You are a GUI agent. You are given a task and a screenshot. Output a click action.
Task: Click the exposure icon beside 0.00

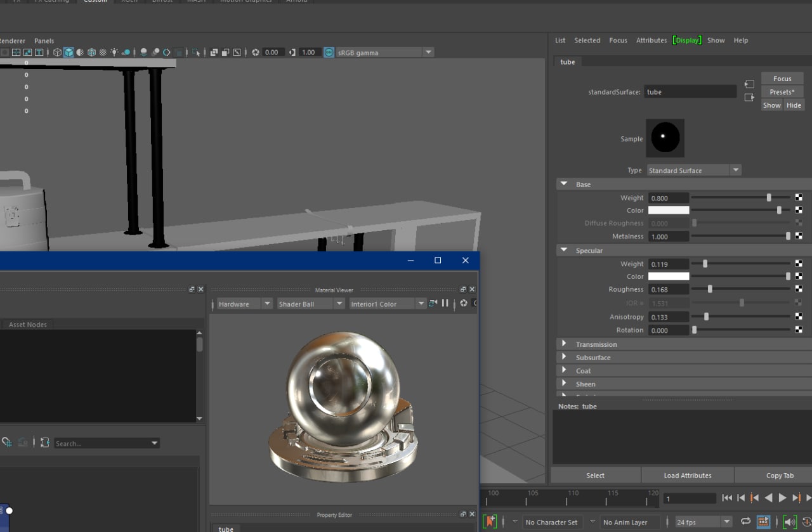[x=256, y=53]
